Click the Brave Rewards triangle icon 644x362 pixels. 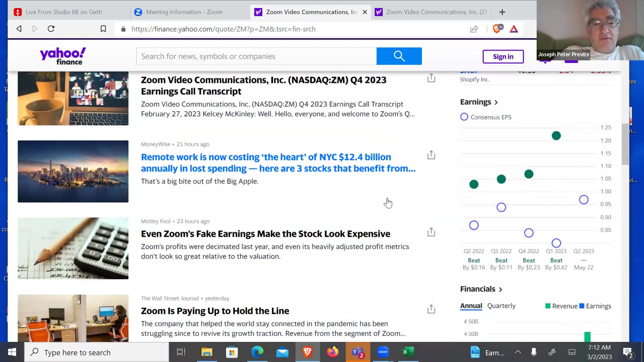[x=514, y=29]
